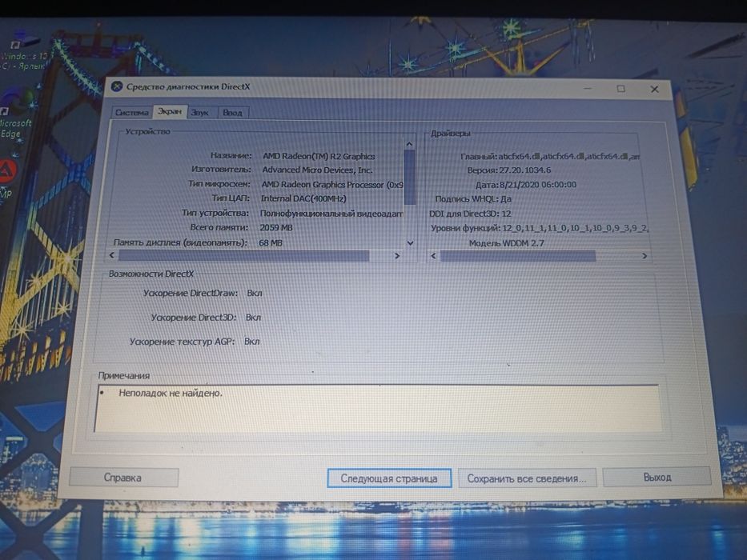Select the Уровни функций feature levels line
This screenshot has height=560, width=747.
540,228
